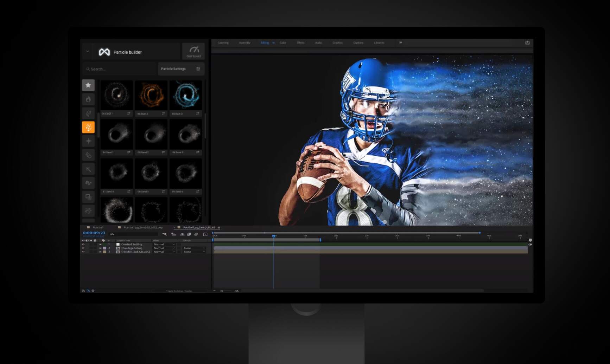Open the Football composition tab
Image resolution: width=610 pixels, height=364 pixels.
coord(97,227)
